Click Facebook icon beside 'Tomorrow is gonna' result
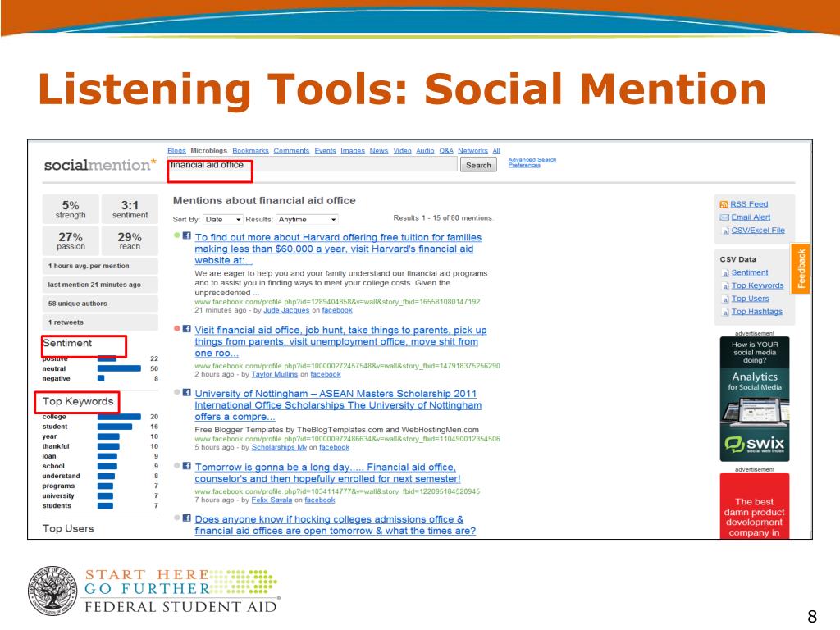 pos(186,466)
